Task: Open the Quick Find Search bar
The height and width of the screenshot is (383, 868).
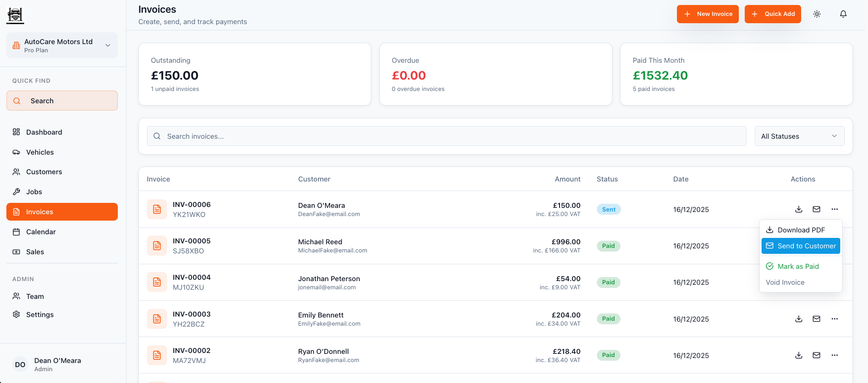Action: pos(62,101)
